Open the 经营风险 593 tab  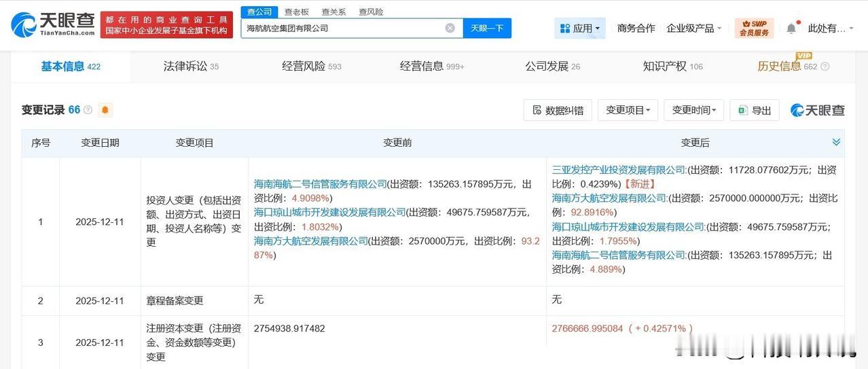click(312, 67)
